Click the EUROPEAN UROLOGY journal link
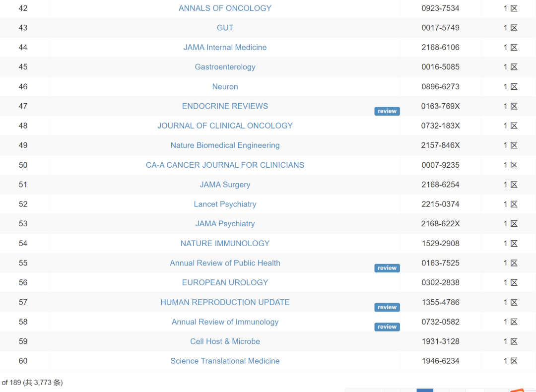This screenshot has height=392, width=536. tap(225, 282)
